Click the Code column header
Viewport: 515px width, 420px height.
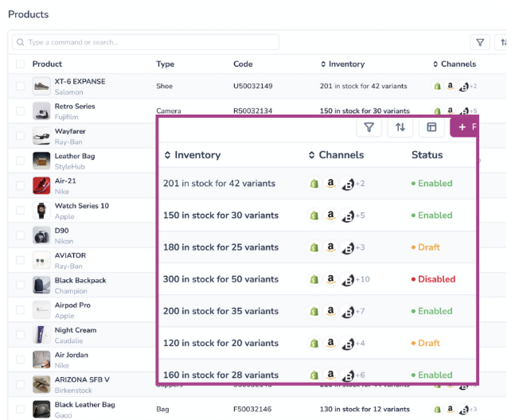(x=243, y=64)
